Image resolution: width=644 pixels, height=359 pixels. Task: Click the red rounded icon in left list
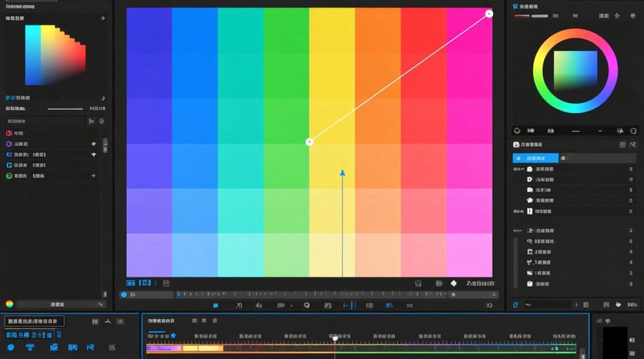pyautogui.click(x=9, y=134)
